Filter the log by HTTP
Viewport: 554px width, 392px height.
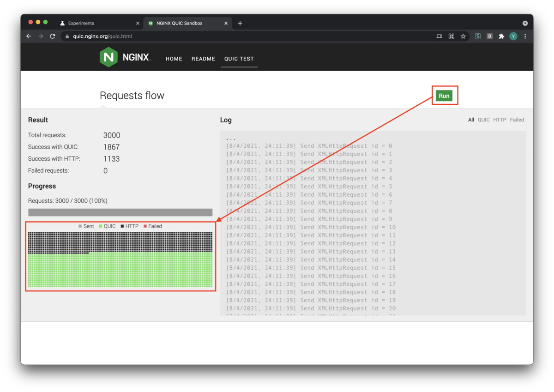(500, 120)
